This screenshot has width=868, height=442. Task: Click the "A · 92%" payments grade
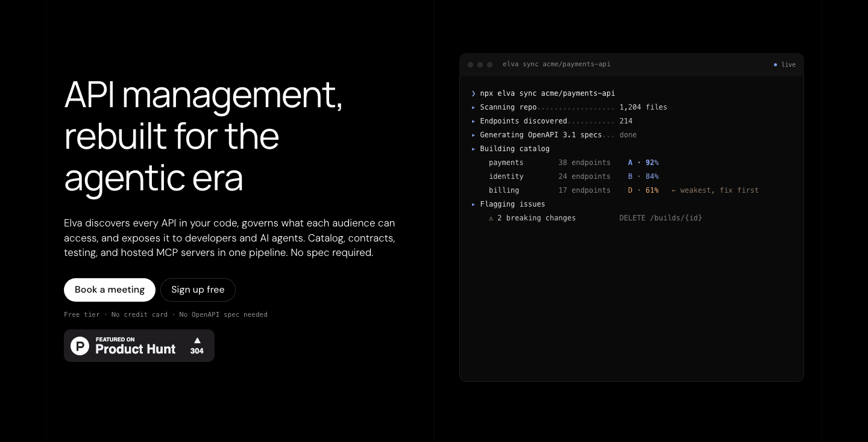[643, 163]
